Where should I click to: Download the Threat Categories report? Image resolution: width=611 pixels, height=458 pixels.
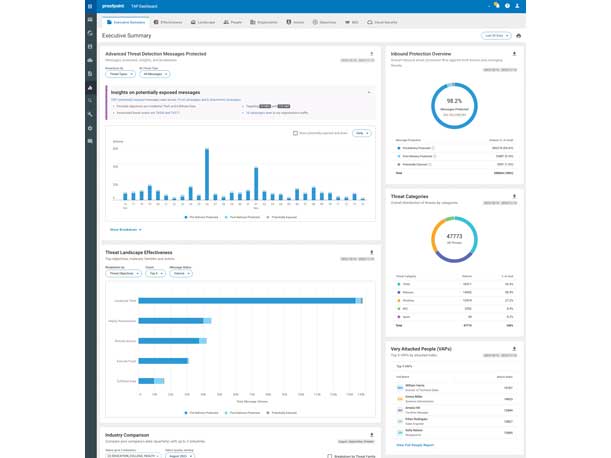pos(514,198)
